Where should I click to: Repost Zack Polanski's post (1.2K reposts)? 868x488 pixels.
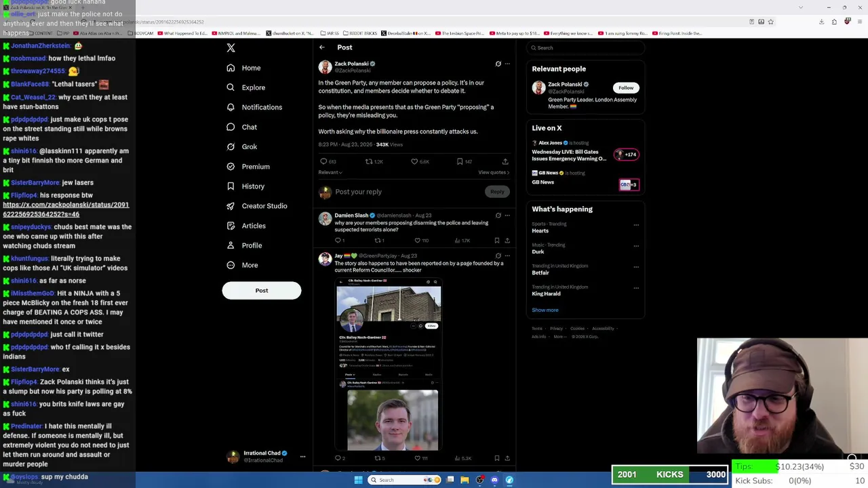point(374,161)
